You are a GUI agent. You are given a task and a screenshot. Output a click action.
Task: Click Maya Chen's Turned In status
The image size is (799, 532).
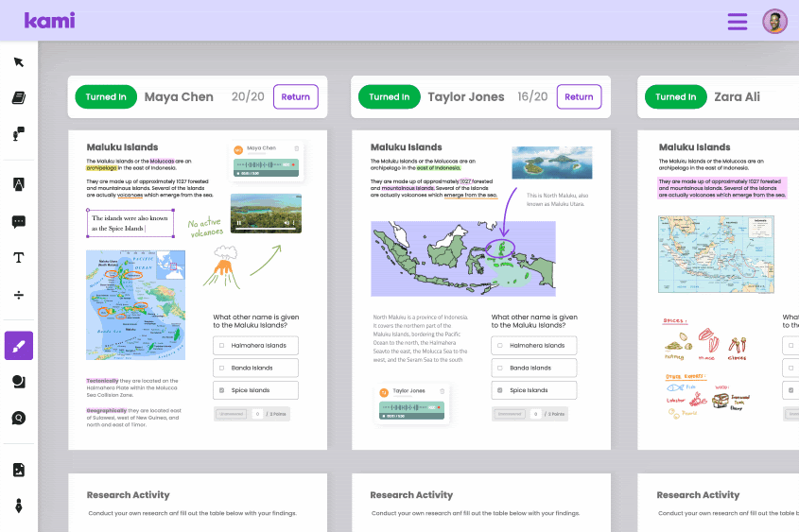tap(106, 96)
